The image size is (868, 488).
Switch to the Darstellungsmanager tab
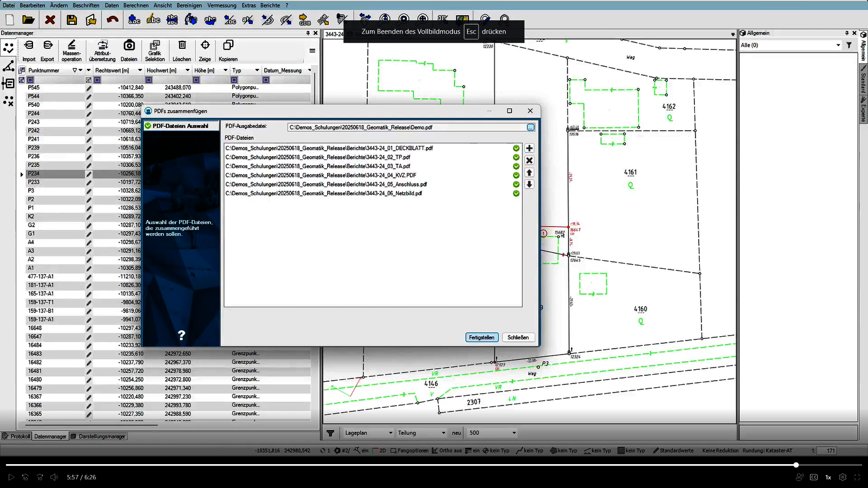[98, 436]
